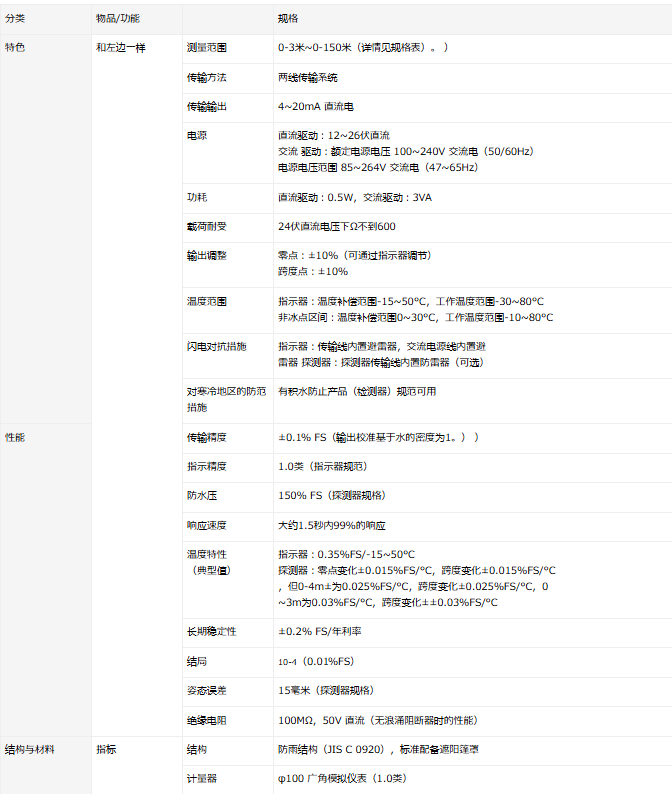The width and height of the screenshot is (672, 794).
Task: Select the line 指示器：0.35%FS/-15~50°C
Action: [346, 554]
